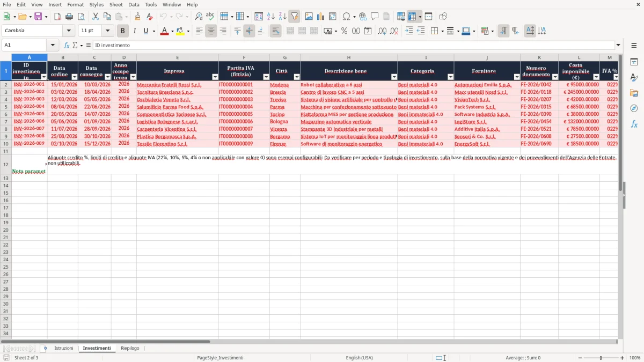Click the Cut scissors icon
This screenshot has width=644, height=362.
point(96,17)
